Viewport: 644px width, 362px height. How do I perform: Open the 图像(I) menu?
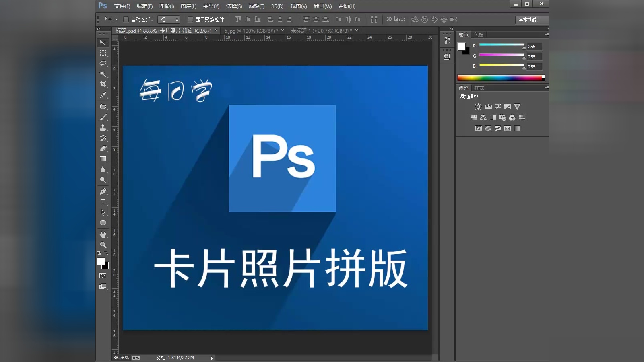pos(167,6)
